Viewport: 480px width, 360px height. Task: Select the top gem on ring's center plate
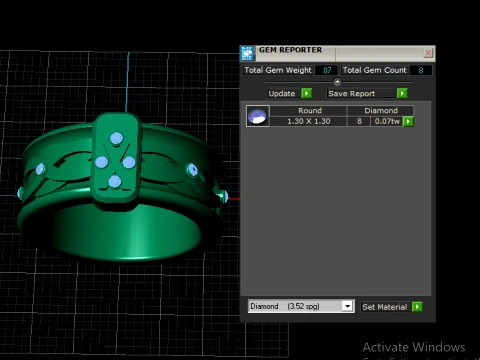coord(116,138)
